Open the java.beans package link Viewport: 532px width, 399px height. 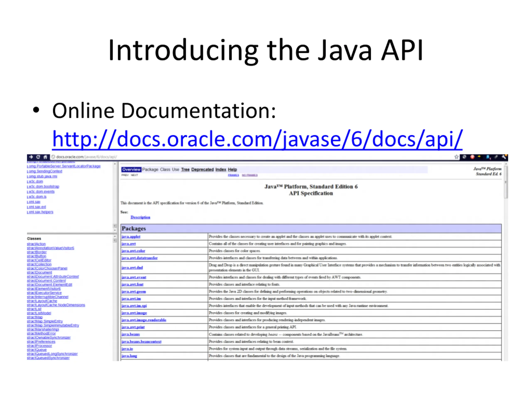coord(131,334)
